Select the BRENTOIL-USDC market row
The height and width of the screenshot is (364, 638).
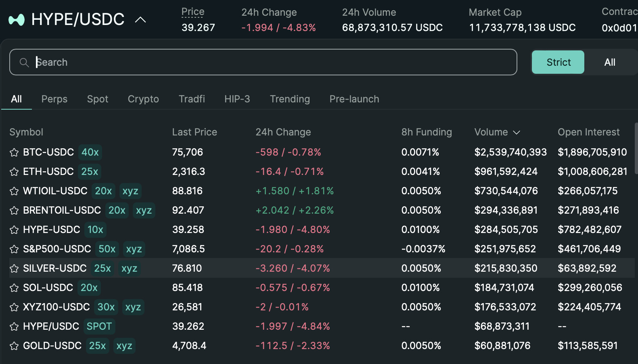62,210
